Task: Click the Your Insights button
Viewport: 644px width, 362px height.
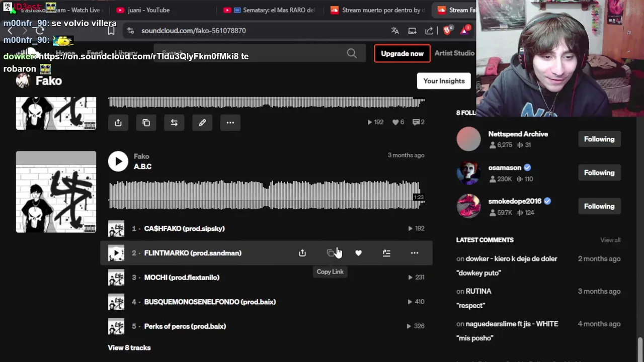Action: point(444,81)
